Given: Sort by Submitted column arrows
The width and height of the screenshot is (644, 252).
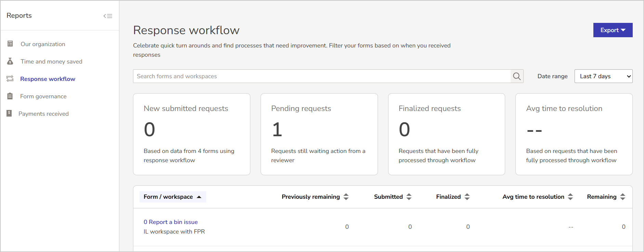Looking at the screenshot, I should click(x=409, y=197).
